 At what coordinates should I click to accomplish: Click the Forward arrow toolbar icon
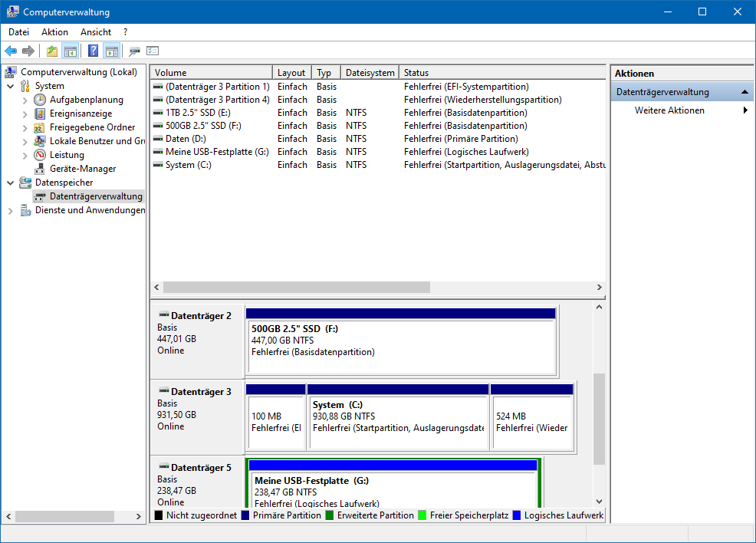coord(28,51)
